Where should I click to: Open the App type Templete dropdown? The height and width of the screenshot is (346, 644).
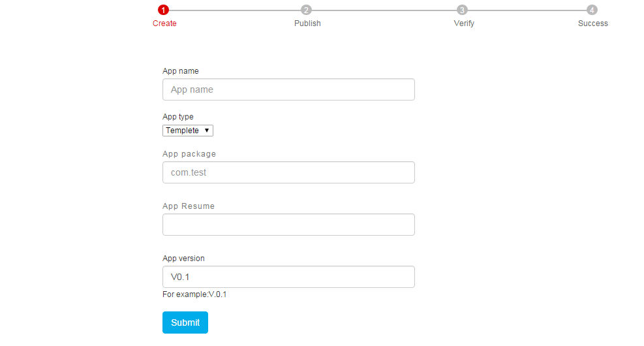click(x=188, y=131)
